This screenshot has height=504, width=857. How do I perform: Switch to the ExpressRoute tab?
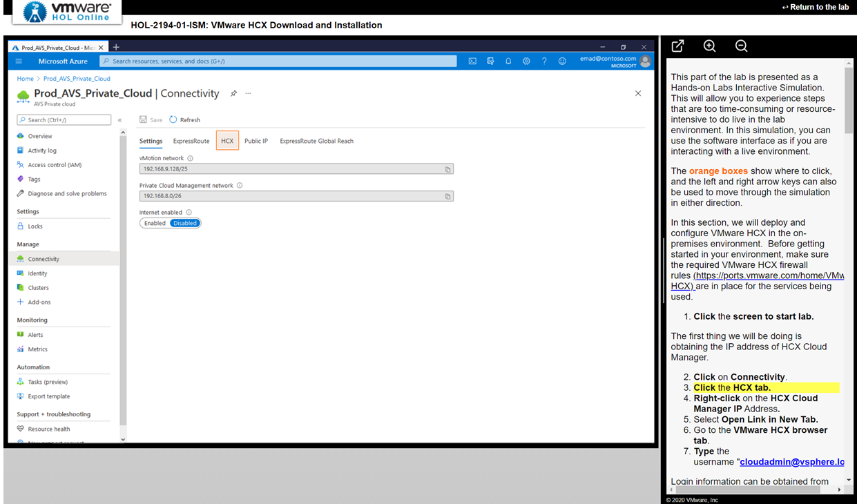point(191,141)
